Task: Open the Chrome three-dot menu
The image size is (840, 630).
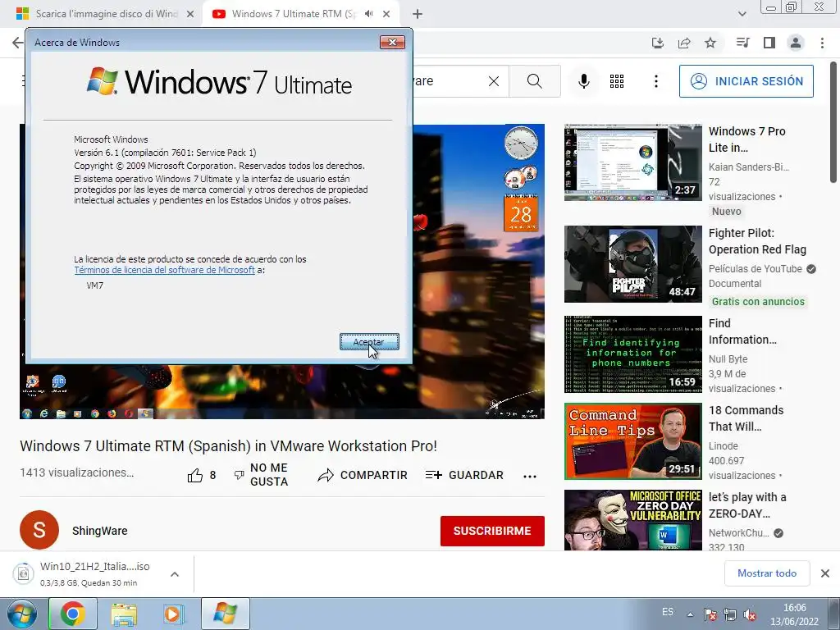Action: 822,43
